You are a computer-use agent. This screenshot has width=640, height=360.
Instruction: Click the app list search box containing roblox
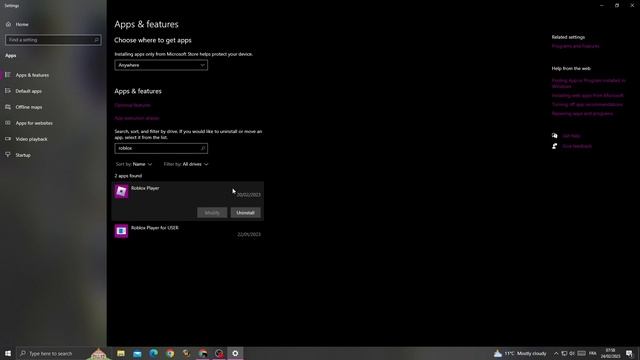coord(161,148)
